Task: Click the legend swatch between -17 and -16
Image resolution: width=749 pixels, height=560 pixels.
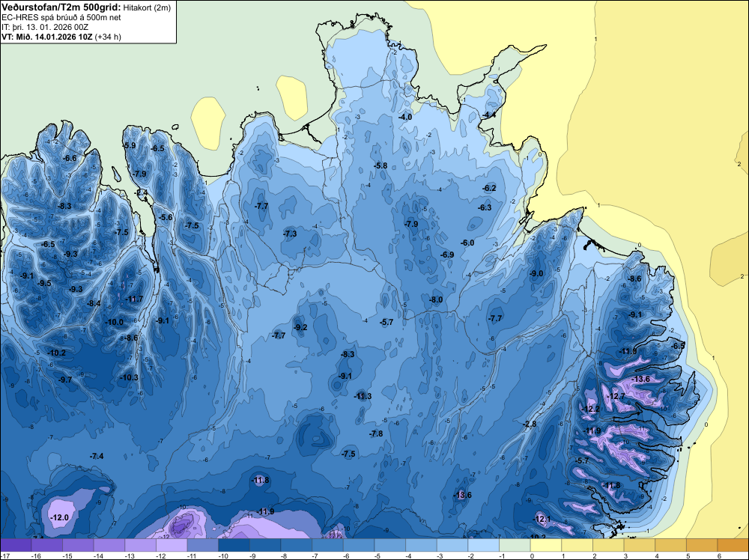Action: 16,545
